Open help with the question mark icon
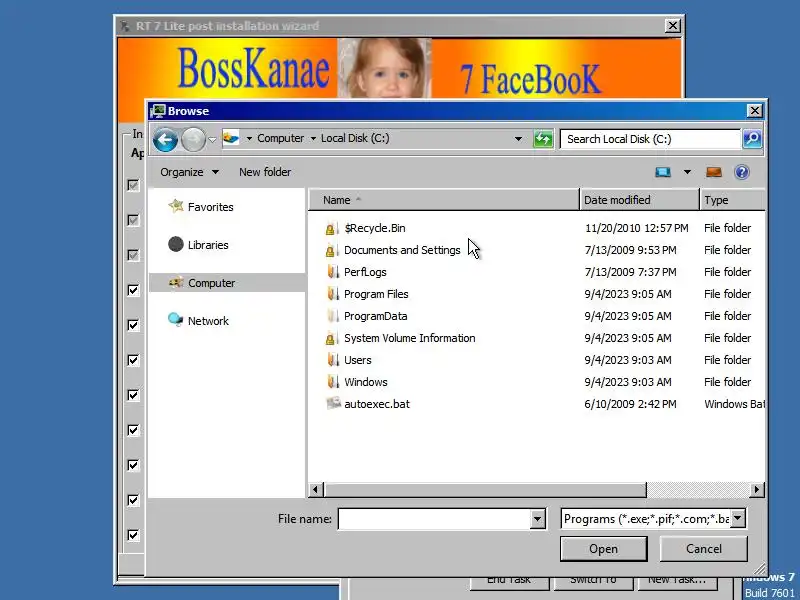 [742, 172]
